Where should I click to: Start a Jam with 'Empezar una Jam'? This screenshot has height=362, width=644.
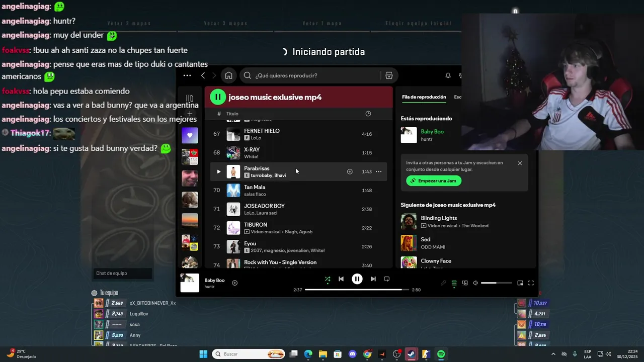pyautogui.click(x=434, y=180)
